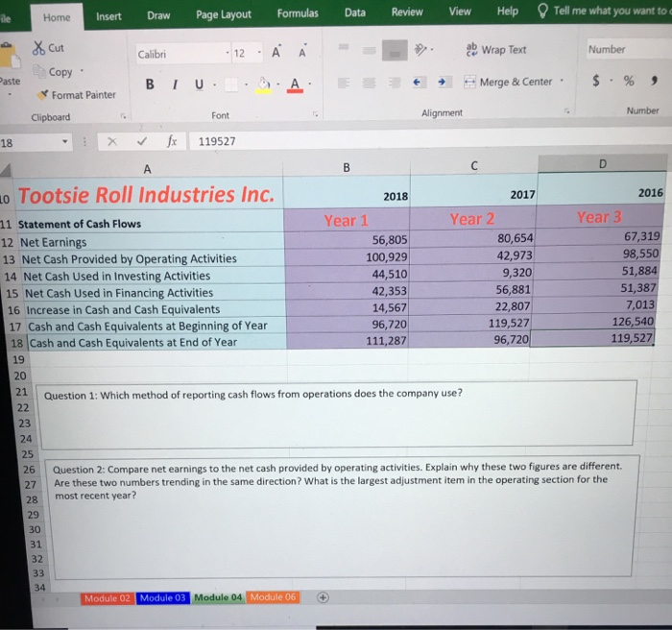Image resolution: width=672 pixels, height=630 pixels.
Task: Apply Comma Style format
Action: [x=655, y=81]
